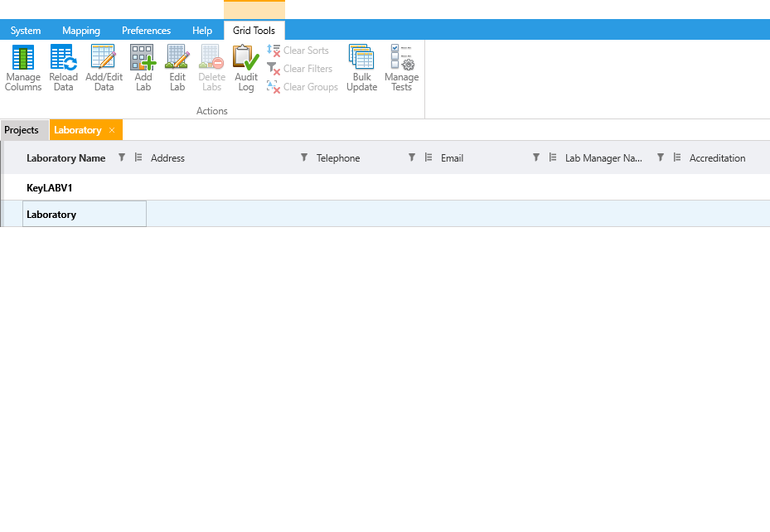The height and width of the screenshot is (532, 770).
Task: Open the Bulk Update tool
Action: click(362, 68)
